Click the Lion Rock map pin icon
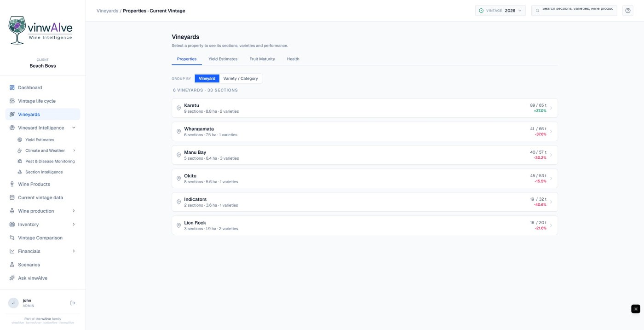The image size is (644, 330). 179,226
